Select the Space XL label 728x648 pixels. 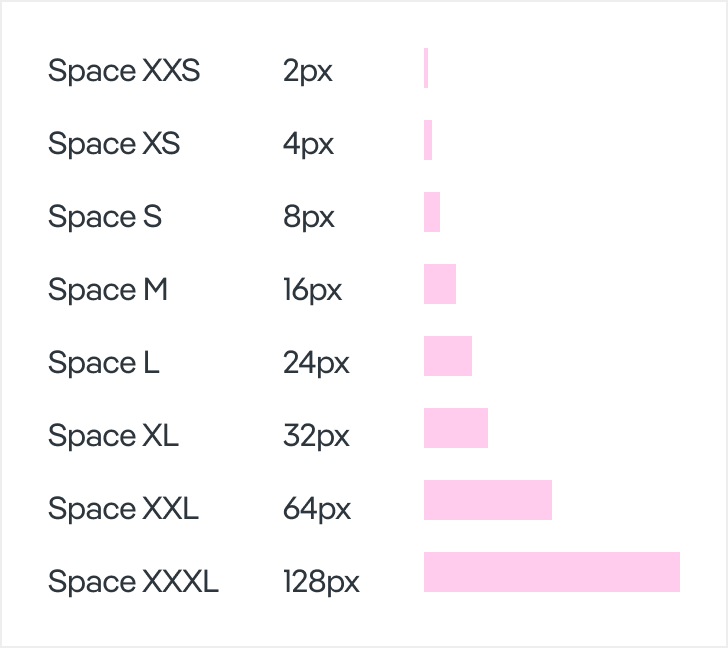point(113,435)
